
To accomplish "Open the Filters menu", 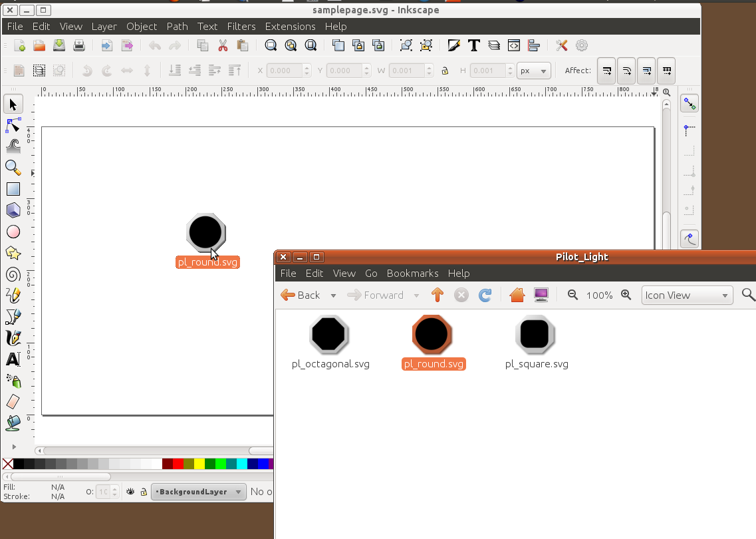I will click(241, 27).
